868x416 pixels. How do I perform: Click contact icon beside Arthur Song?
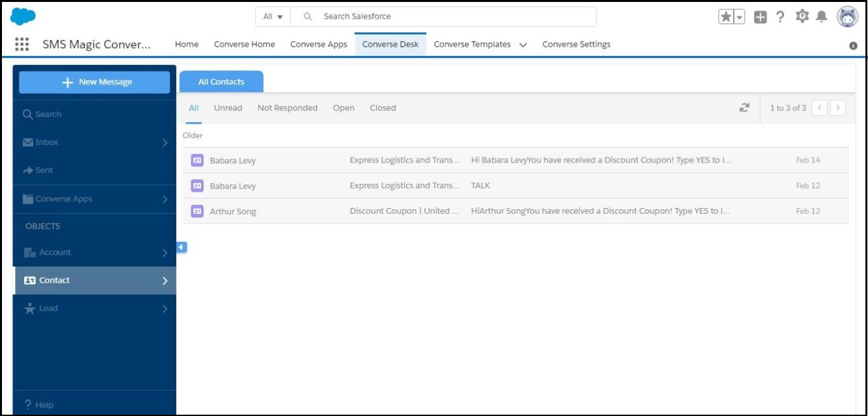coord(197,211)
